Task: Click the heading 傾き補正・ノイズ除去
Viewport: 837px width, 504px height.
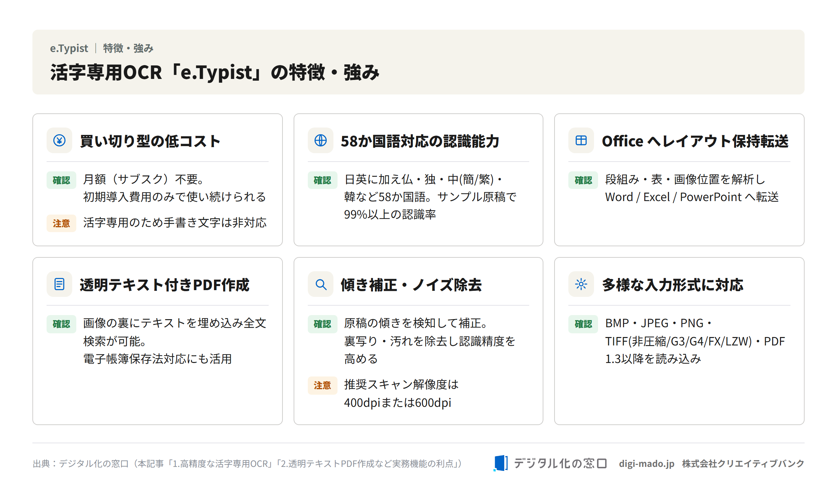Action: pos(411,285)
